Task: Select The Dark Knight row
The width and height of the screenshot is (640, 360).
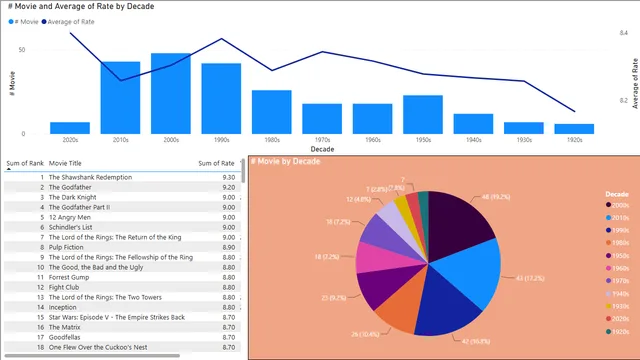Action: click(122, 197)
